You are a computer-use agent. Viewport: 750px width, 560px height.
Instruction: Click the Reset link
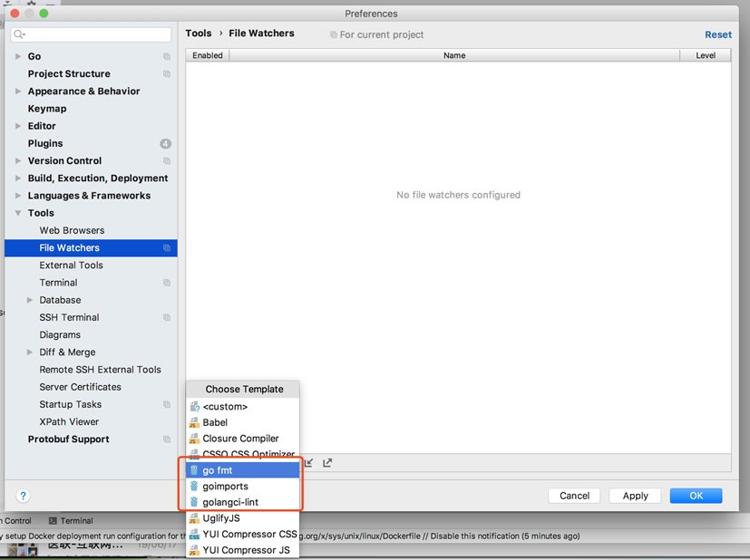(717, 34)
